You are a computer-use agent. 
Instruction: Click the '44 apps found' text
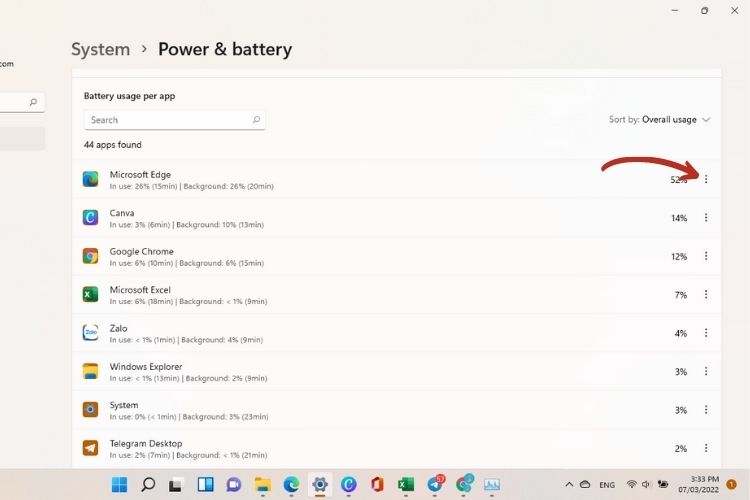tap(113, 144)
